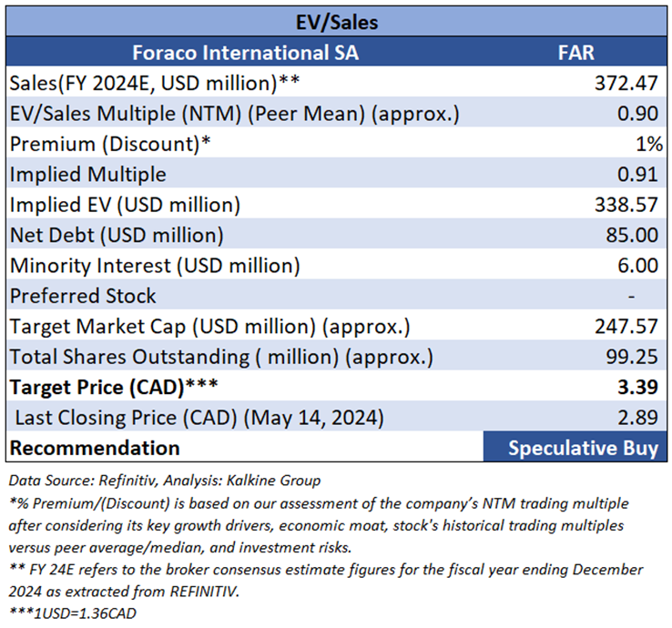Click the Minority Interest value 6.00

637,265
